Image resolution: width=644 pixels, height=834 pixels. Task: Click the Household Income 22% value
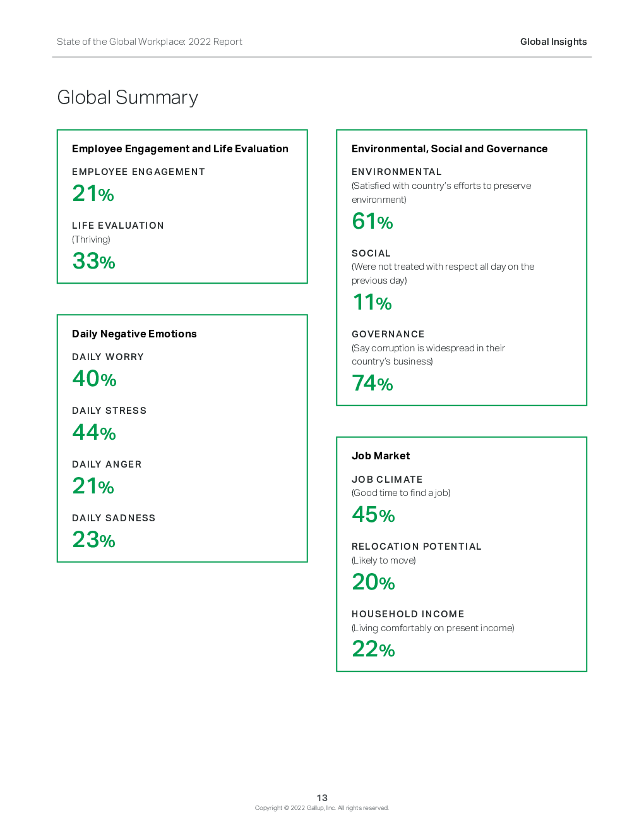coord(373,649)
